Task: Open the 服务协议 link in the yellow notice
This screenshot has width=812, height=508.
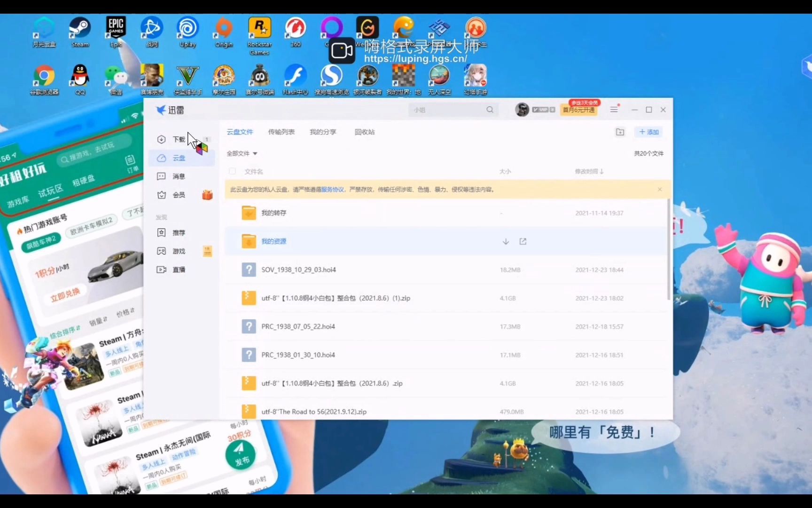Action: [333, 190]
